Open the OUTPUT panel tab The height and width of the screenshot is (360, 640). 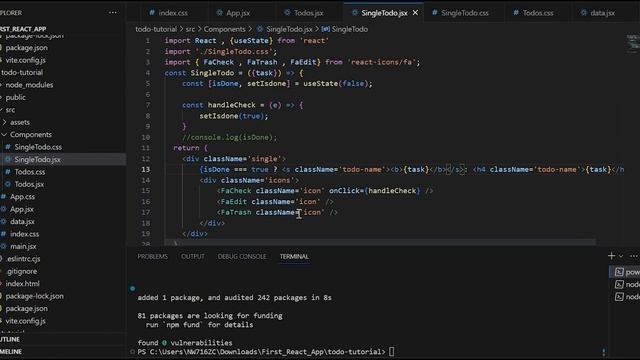pyautogui.click(x=193, y=256)
